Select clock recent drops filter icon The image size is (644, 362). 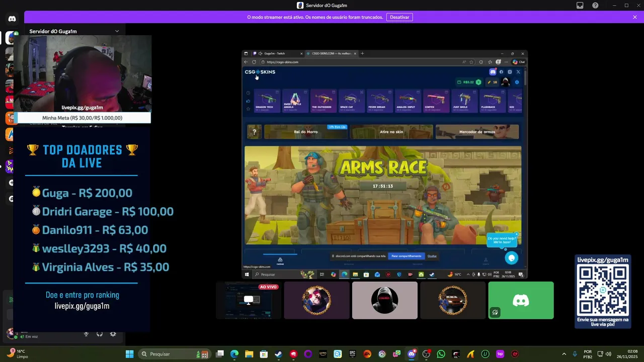[x=248, y=93]
